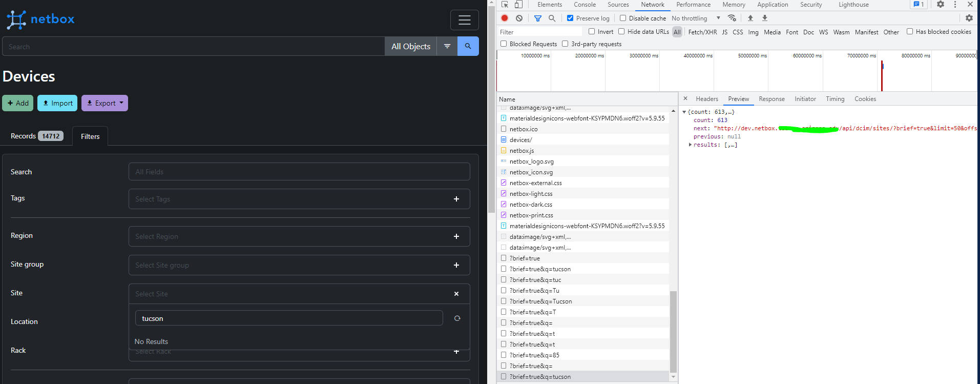Check 3rd-party requests checkbox
The image size is (980, 384).
point(565,44)
